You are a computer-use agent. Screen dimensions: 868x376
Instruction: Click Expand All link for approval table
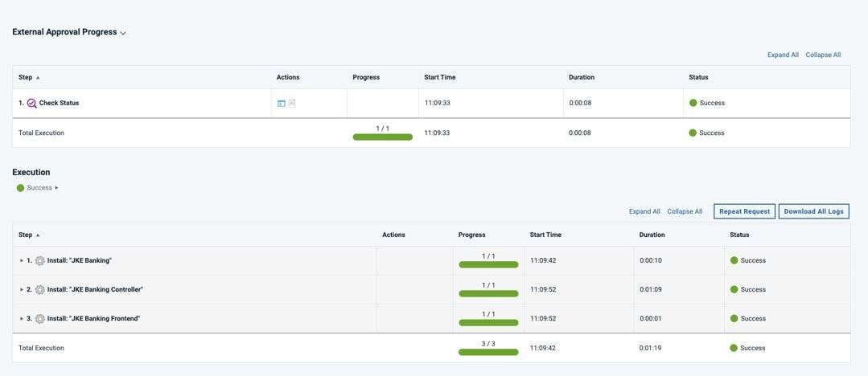click(783, 55)
